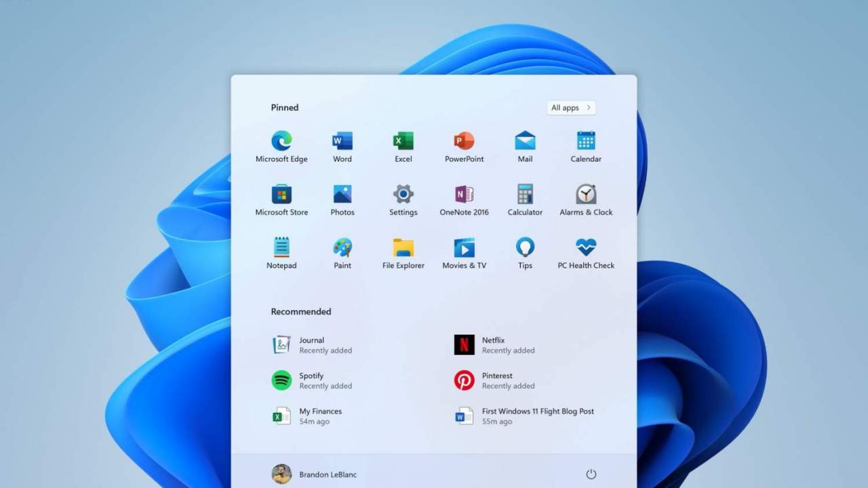This screenshot has width=868, height=488.
Task: Open the My Finances Excel file icon
Action: coord(281,415)
